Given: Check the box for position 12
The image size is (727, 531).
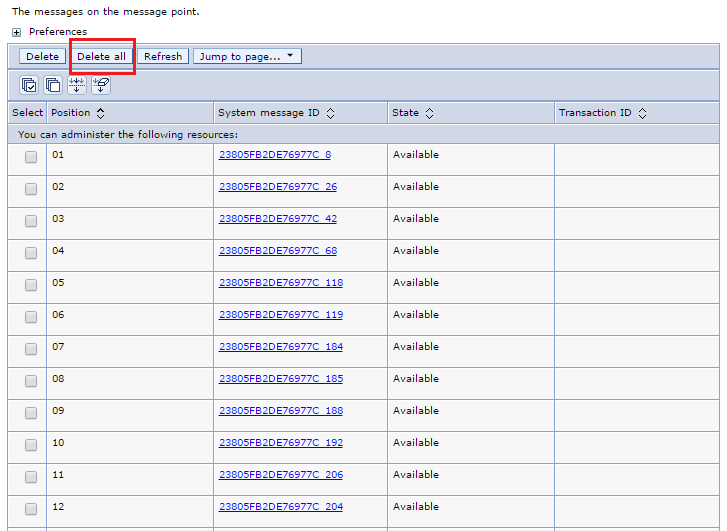Looking at the screenshot, I should pos(31,509).
